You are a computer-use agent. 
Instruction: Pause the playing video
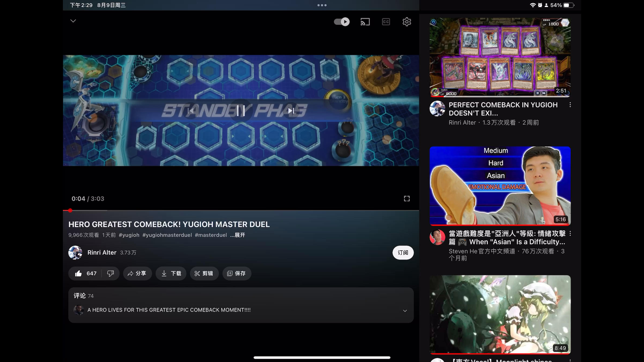pos(240,111)
